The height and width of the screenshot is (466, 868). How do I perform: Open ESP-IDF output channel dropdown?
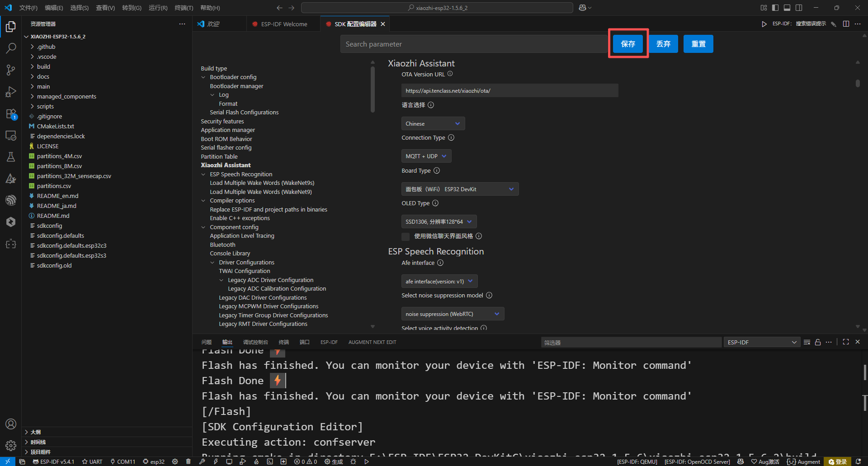click(x=762, y=342)
